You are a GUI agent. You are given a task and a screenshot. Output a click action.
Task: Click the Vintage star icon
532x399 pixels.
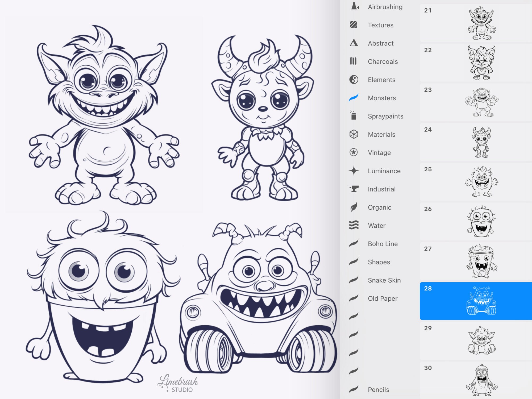coord(354,152)
